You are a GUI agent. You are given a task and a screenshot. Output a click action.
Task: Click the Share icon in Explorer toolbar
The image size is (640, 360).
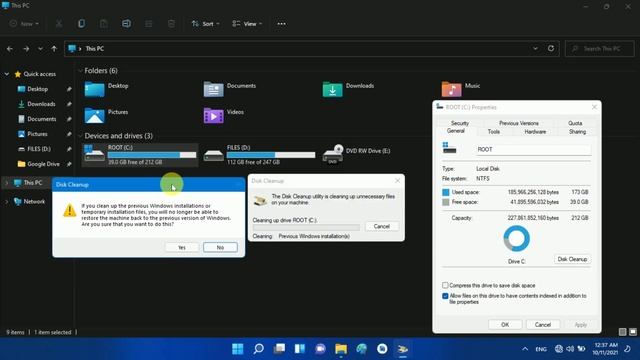click(x=149, y=24)
